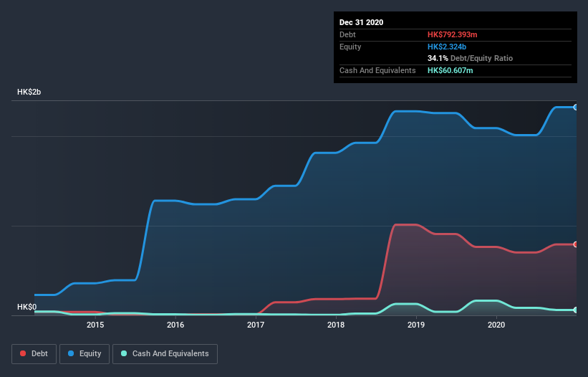This screenshot has width=588, height=377.
Task: Click the Equity label in tooltip
Action: [350, 47]
